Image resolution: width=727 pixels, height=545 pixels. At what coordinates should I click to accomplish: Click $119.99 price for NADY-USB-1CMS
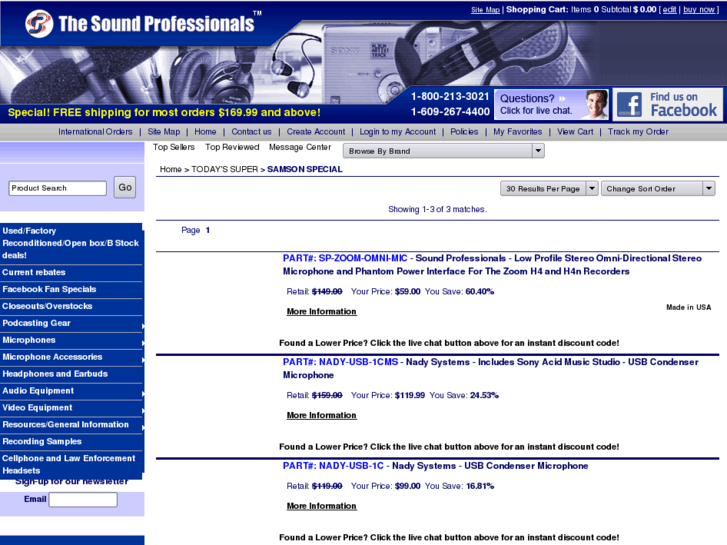[410, 396]
